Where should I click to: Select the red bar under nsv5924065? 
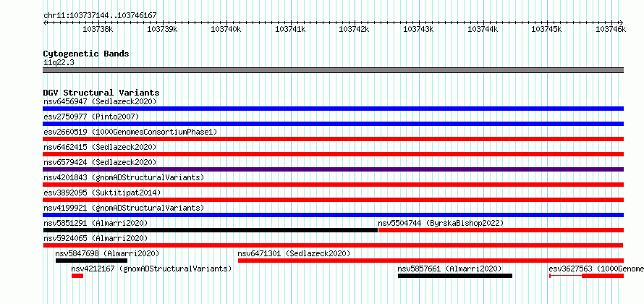333,245
